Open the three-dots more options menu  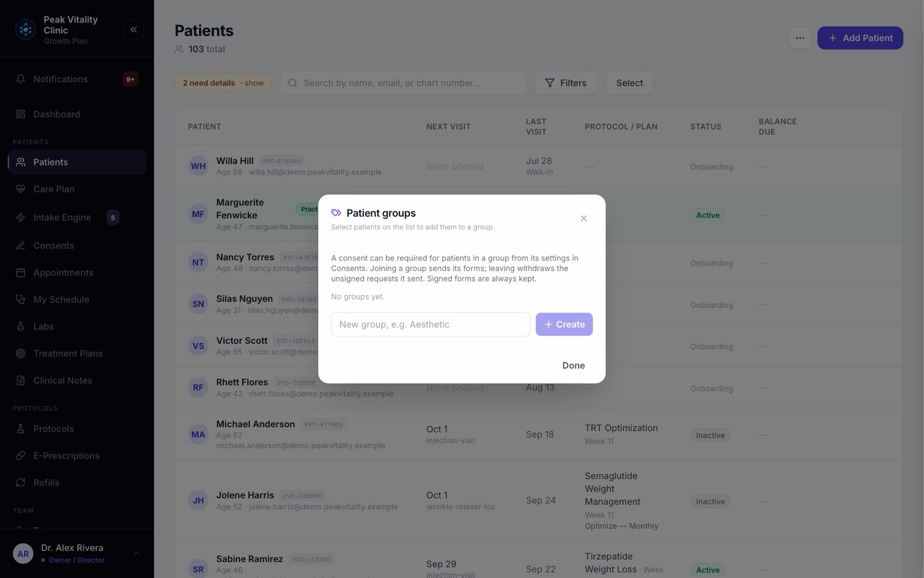click(800, 38)
